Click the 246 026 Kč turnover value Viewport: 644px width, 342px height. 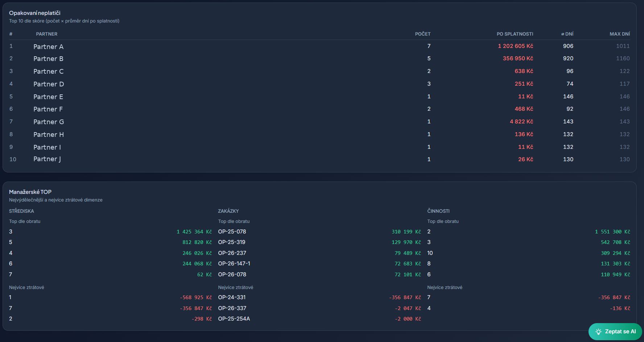click(197, 253)
